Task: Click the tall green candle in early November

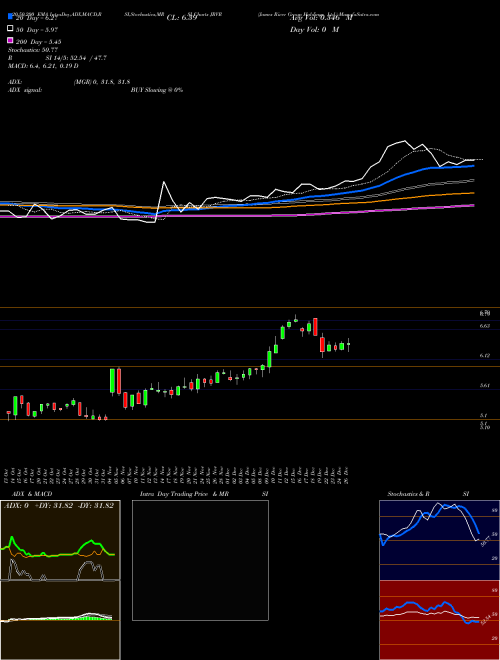Action: (x=112, y=381)
